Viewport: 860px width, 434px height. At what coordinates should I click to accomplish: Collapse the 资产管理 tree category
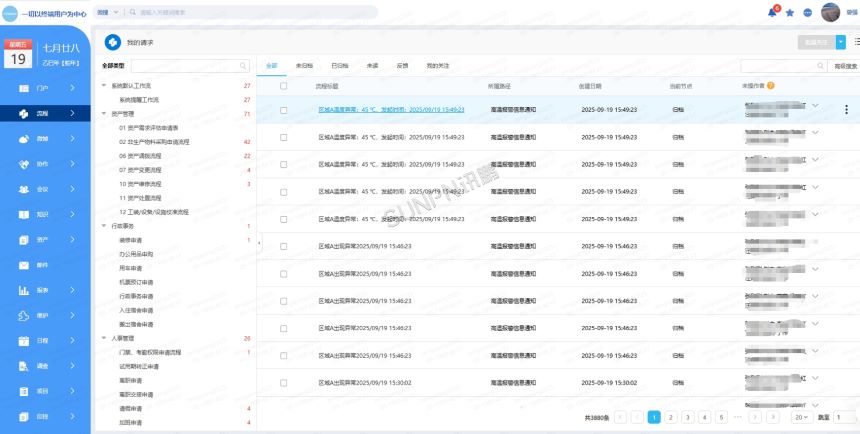tap(105, 114)
